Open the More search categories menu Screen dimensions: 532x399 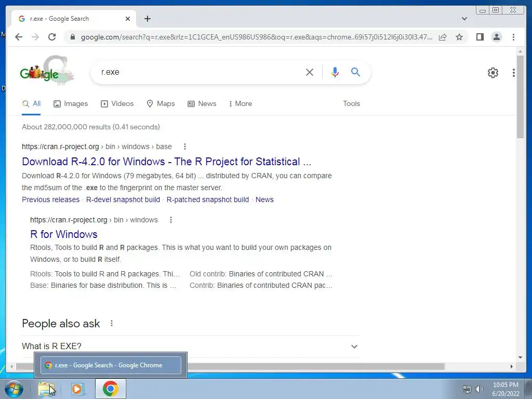click(x=240, y=104)
